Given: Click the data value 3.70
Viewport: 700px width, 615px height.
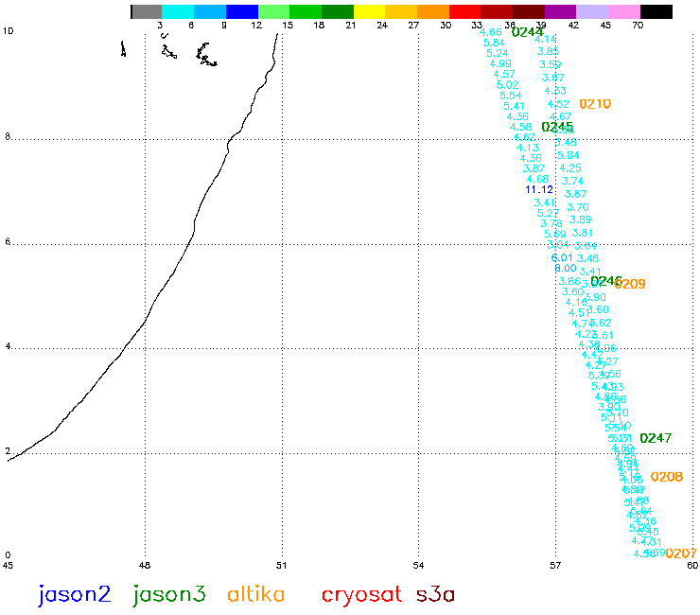Looking at the screenshot, I should tap(578, 207).
